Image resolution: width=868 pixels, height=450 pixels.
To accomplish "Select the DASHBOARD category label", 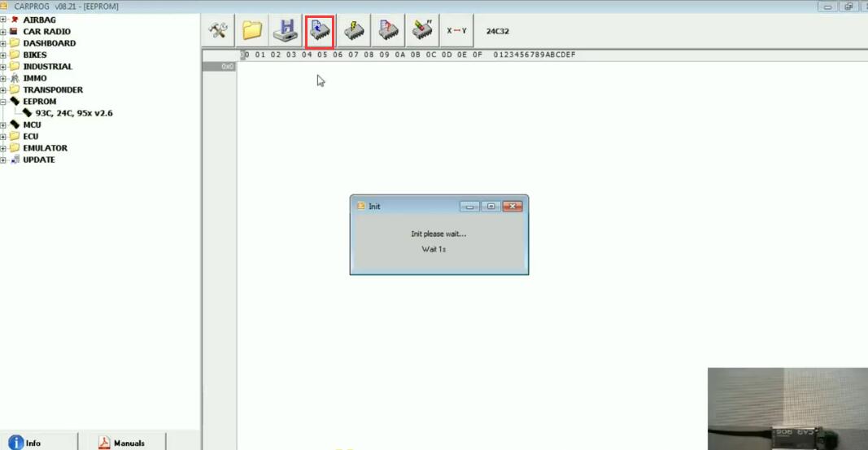I will [50, 43].
